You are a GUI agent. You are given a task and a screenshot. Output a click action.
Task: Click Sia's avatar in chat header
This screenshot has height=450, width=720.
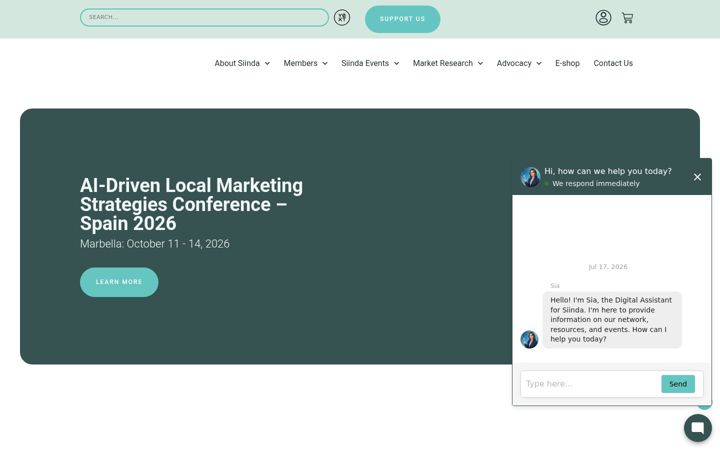[x=530, y=177]
